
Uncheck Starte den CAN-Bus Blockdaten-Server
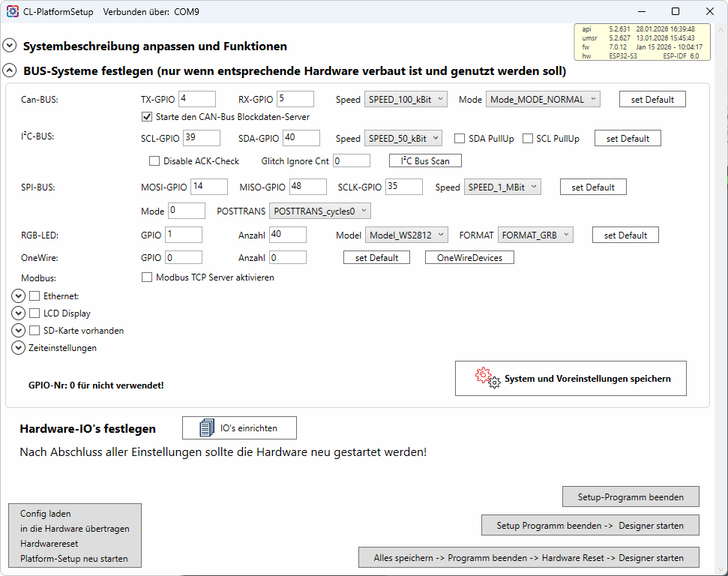[x=147, y=117]
